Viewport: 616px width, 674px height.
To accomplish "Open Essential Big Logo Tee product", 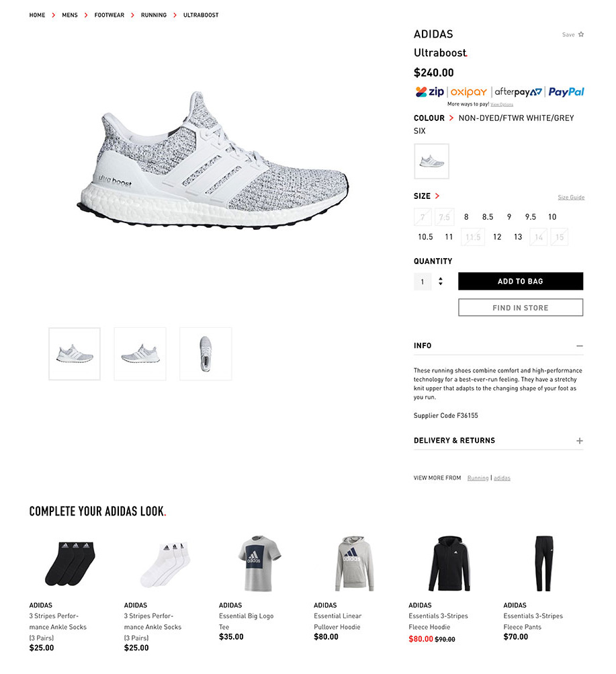I will pyautogui.click(x=246, y=621).
